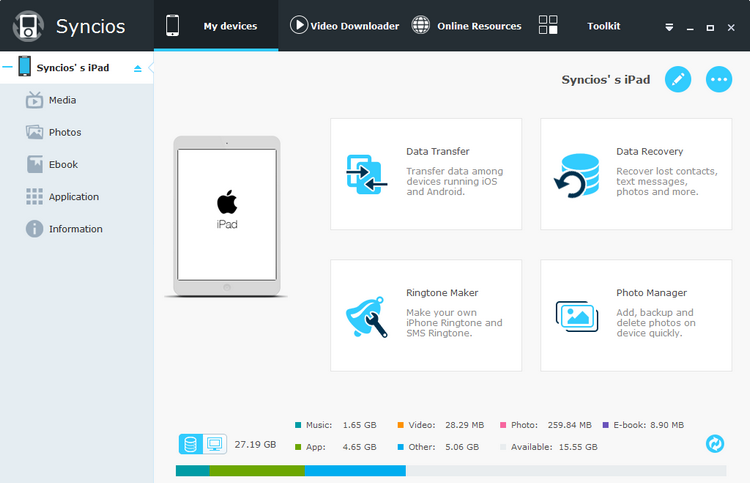The width and height of the screenshot is (750, 483).
Task: Click the Syncios logo icon
Action: pyautogui.click(x=28, y=26)
